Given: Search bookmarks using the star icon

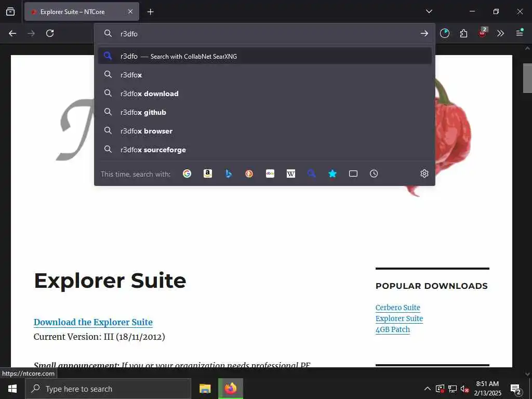Looking at the screenshot, I should [x=332, y=174].
